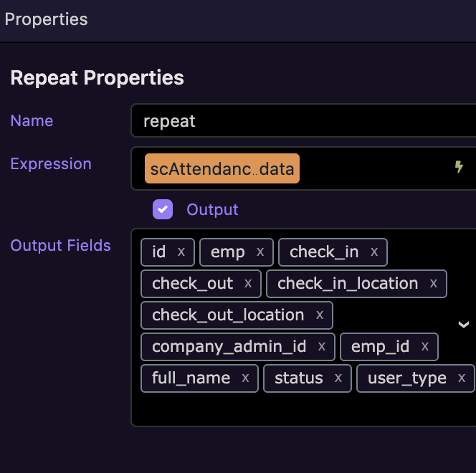The image size is (476, 473).
Task: Remove the check_out_location field tag
Action: 320,315
